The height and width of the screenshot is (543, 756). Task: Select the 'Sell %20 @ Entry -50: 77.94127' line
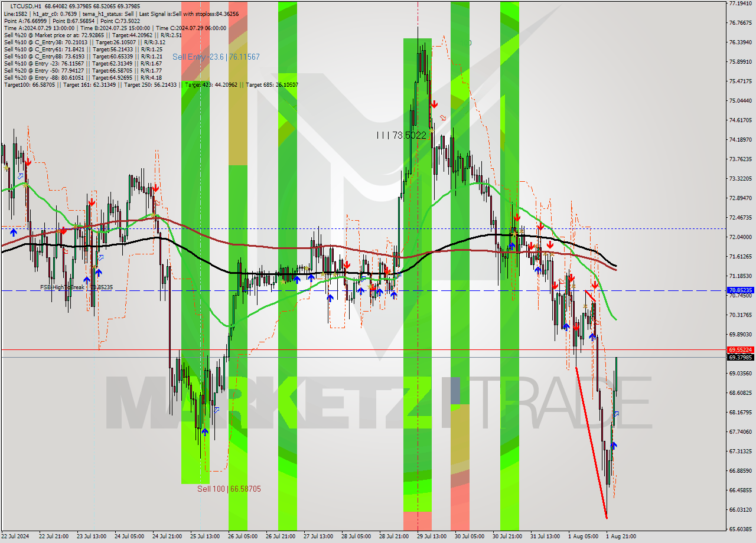point(83,70)
